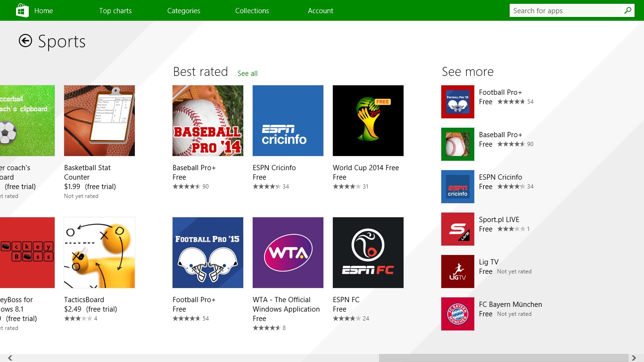The width and height of the screenshot is (644, 362).
Task: Click ESPN Cricinfo small icon in See more
Action: 458,187
